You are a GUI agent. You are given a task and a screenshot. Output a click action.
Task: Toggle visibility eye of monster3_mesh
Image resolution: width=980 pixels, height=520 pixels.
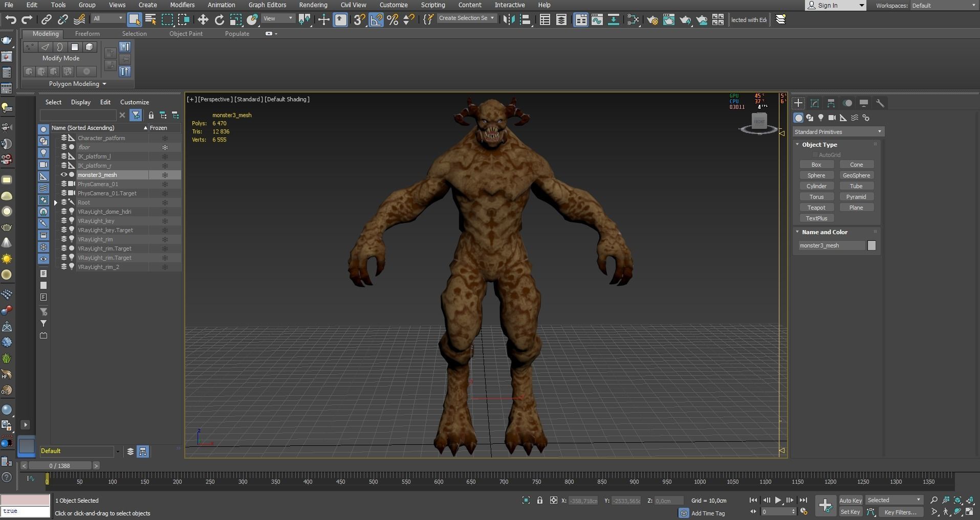coord(64,175)
